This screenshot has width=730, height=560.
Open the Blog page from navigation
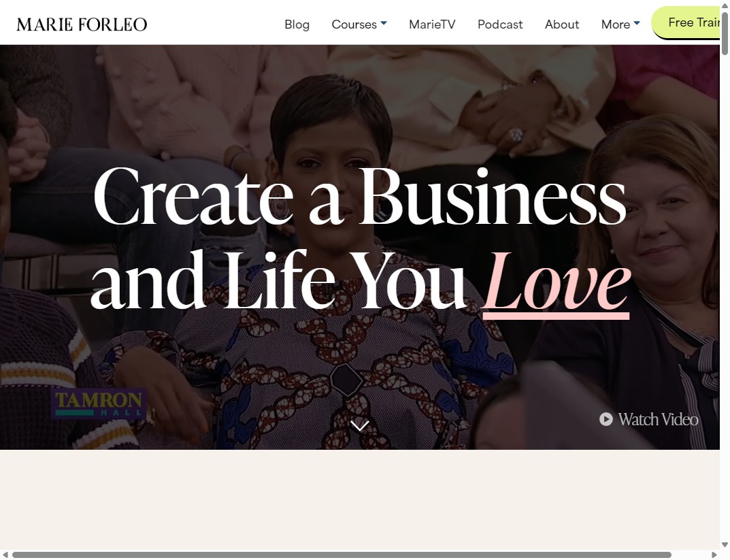[x=297, y=24]
